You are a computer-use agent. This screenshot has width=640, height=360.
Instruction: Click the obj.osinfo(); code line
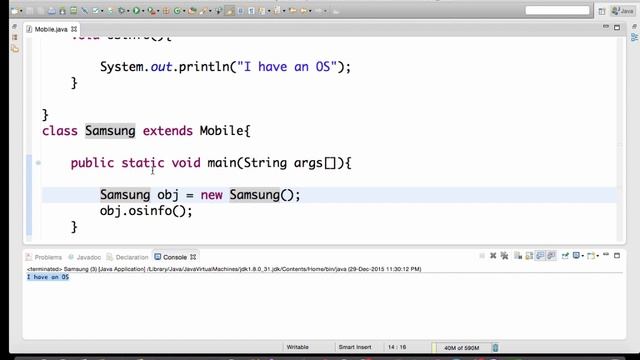[x=146, y=211]
